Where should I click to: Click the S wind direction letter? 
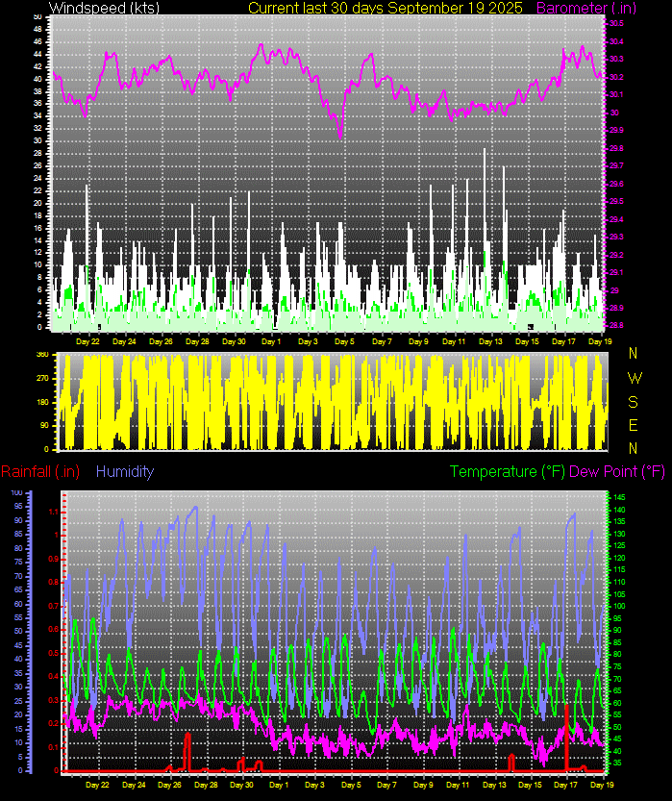633,401
